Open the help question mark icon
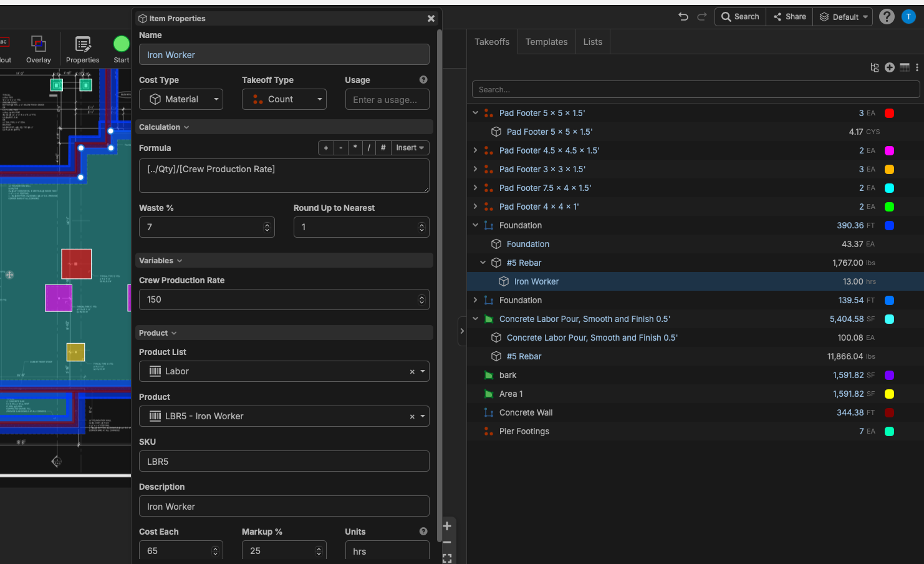The height and width of the screenshot is (564, 924). click(x=887, y=17)
